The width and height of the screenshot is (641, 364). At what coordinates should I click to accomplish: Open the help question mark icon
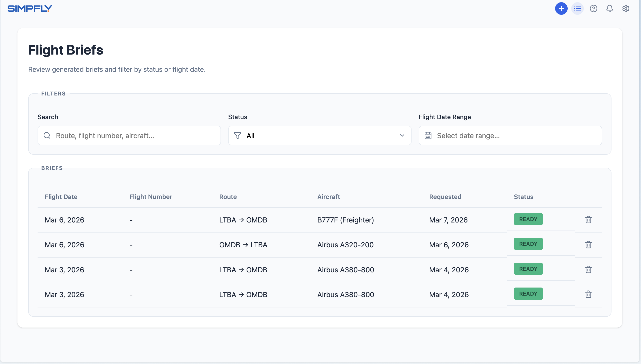point(594,8)
